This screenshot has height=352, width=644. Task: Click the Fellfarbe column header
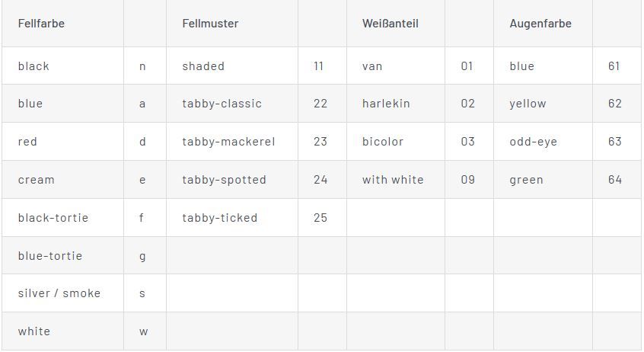tap(41, 24)
